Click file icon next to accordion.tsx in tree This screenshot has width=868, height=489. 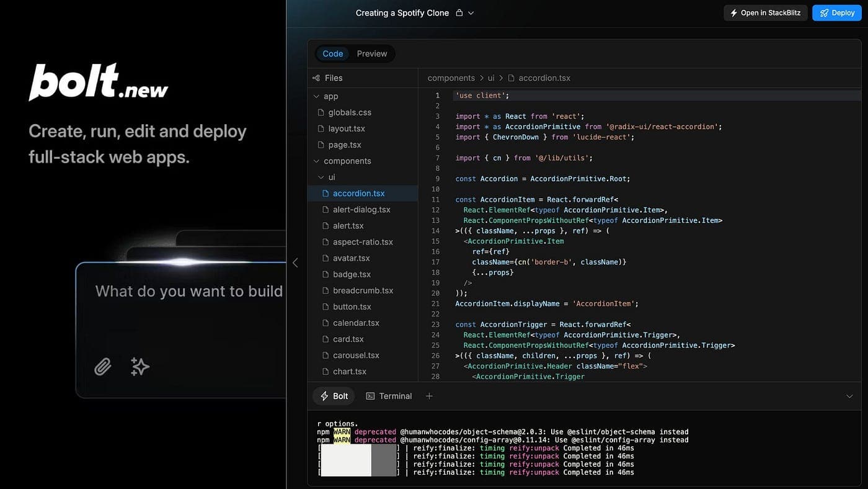(325, 193)
